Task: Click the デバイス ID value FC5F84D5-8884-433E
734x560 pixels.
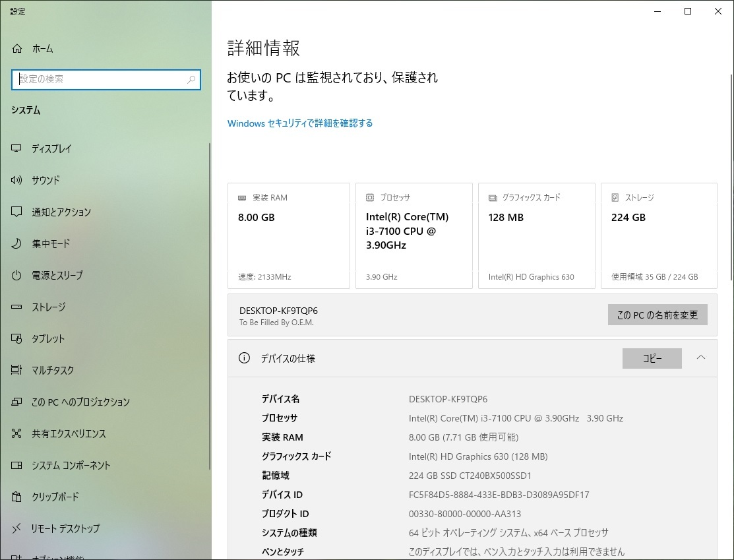Action: (499, 495)
